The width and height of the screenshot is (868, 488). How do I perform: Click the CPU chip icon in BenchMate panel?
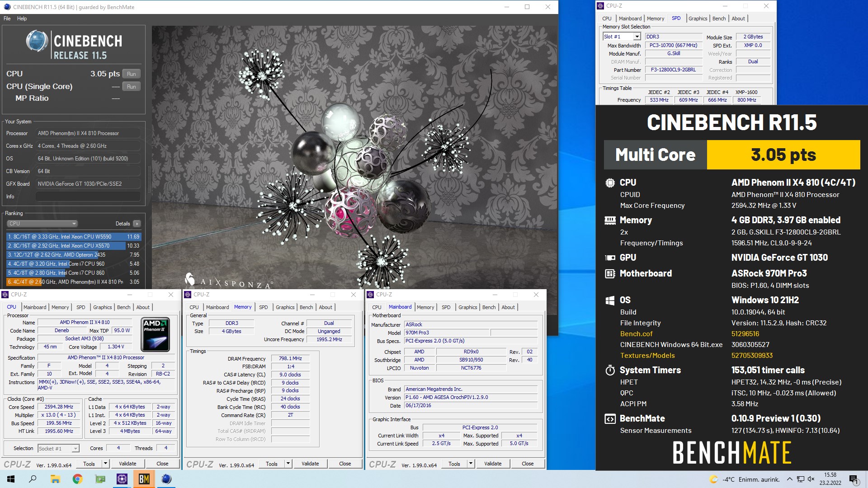610,183
